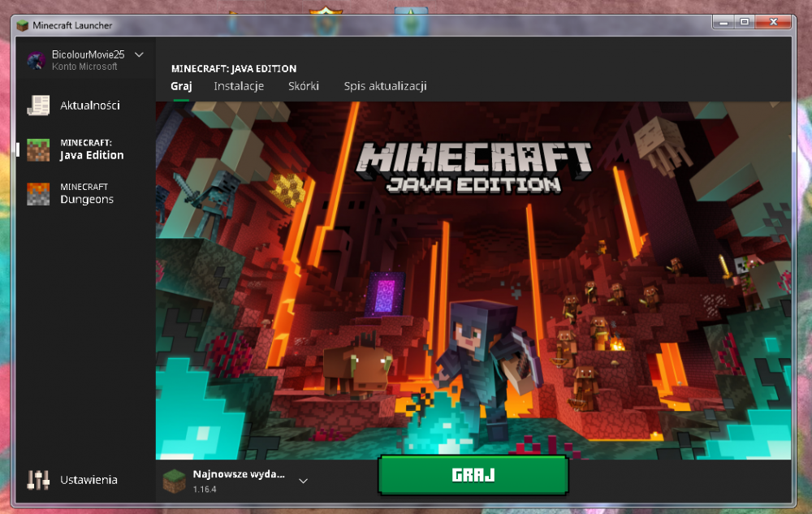Expand the BicolourMovie25 account dropdown arrow
Image resolution: width=812 pixels, height=514 pixels.
click(139, 54)
